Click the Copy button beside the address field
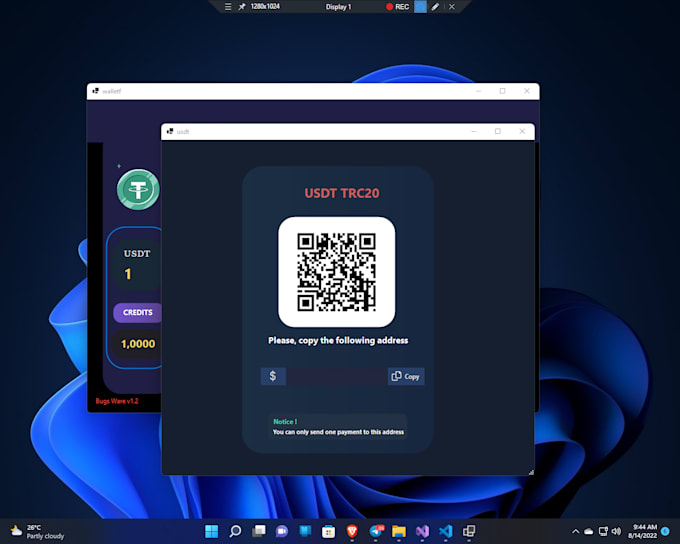The image size is (680, 544). click(406, 376)
